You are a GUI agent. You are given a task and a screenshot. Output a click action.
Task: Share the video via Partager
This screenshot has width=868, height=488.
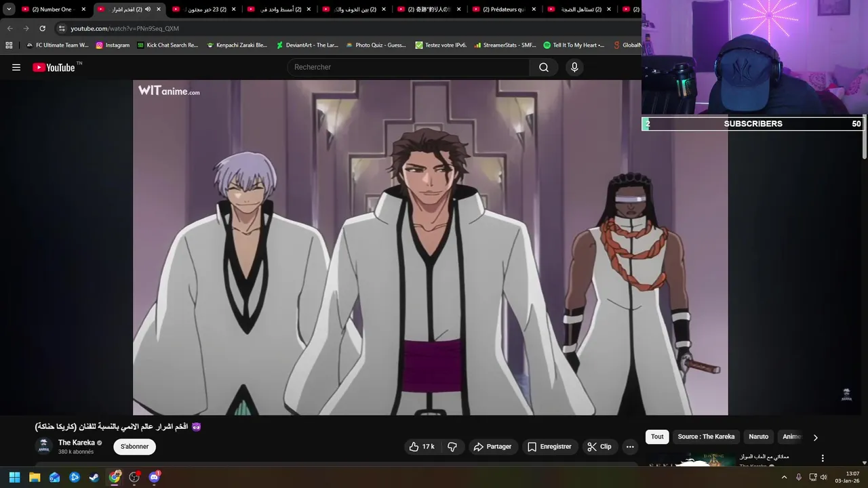pyautogui.click(x=492, y=447)
